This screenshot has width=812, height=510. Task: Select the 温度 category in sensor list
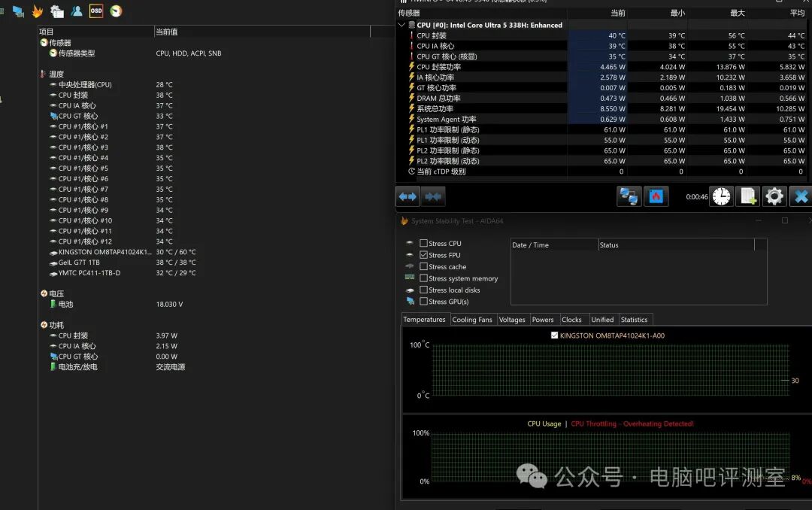(x=56, y=74)
